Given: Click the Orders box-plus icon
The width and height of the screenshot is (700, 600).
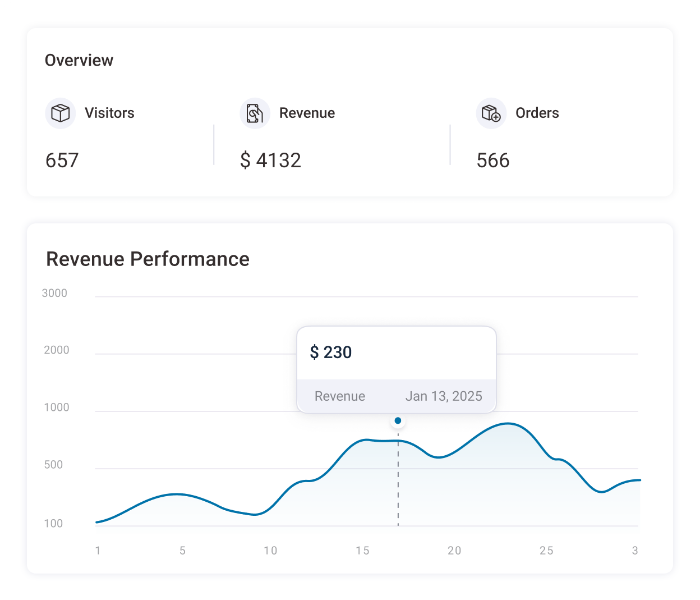Looking at the screenshot, I should [x=491, y=113].
